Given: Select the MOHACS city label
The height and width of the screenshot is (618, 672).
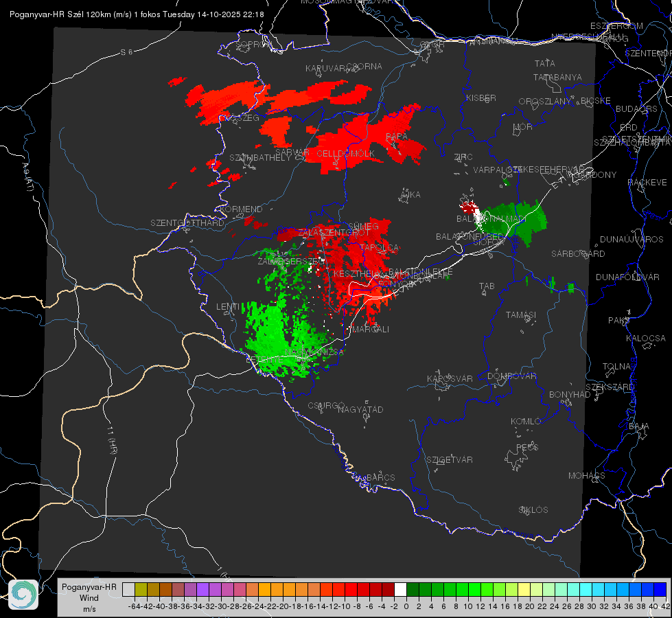Looking at the screenshot, I should (587, 476).
